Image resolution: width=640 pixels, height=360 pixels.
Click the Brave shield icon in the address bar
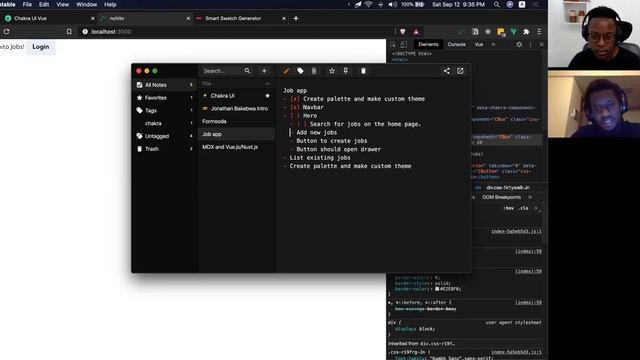[403, 31]
